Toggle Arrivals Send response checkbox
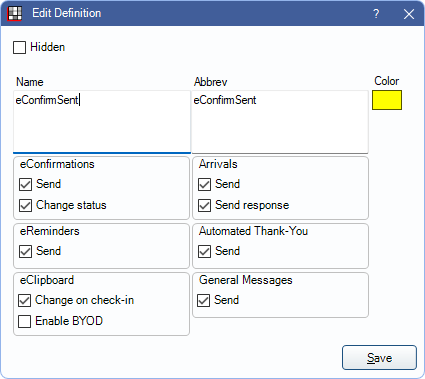 click(204, 205)
